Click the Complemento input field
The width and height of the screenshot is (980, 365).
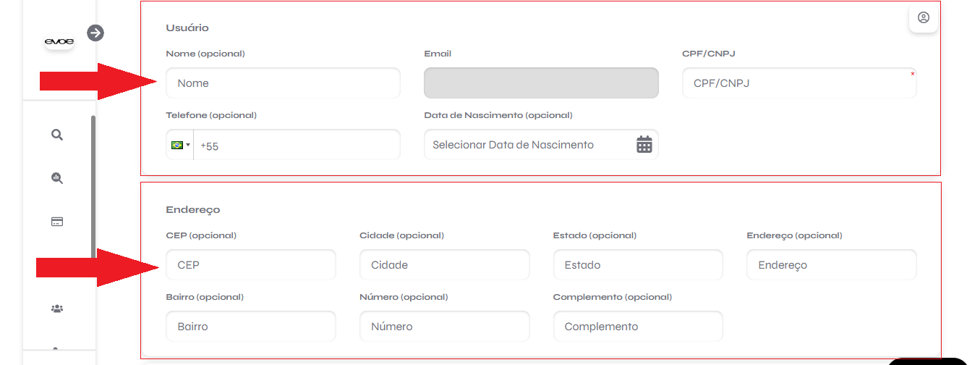[x=638, y=327]
